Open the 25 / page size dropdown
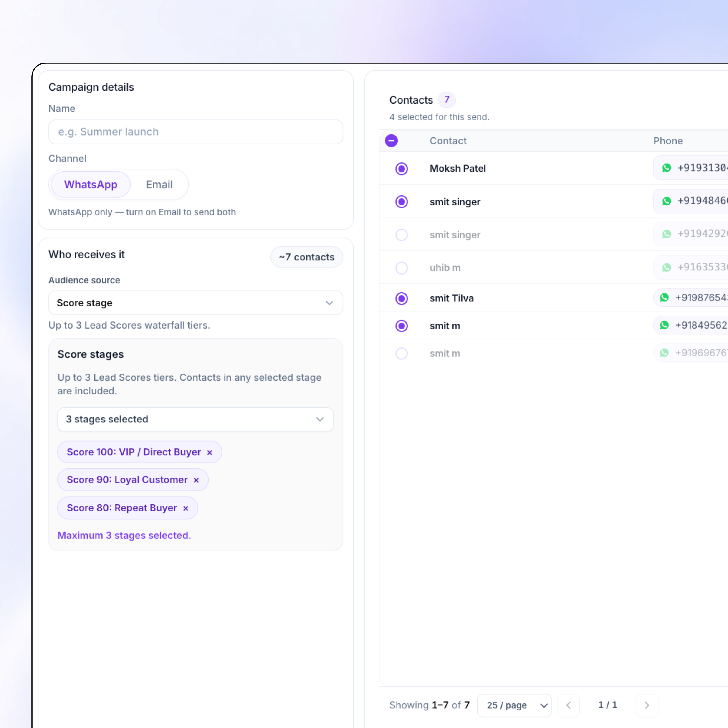The height and width of the screenshot is (728, 728). pyautogui.click(x=514, y=705)
